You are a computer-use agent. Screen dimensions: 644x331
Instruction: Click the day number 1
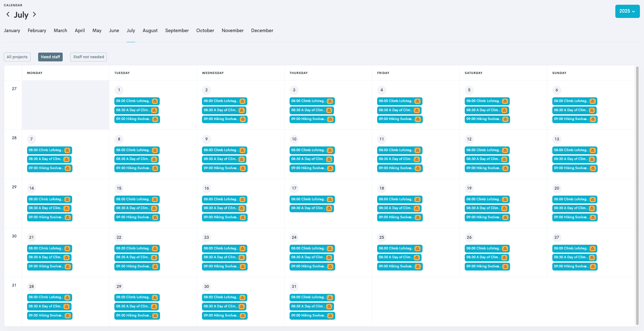point(119,90)
